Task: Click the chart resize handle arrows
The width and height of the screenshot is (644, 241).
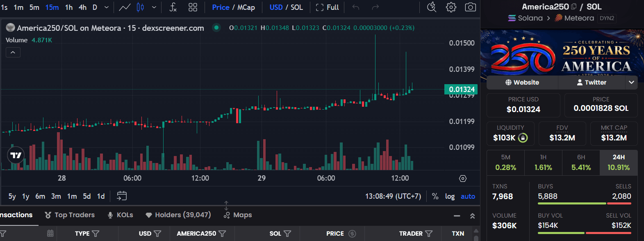Action: coord(226,205)
